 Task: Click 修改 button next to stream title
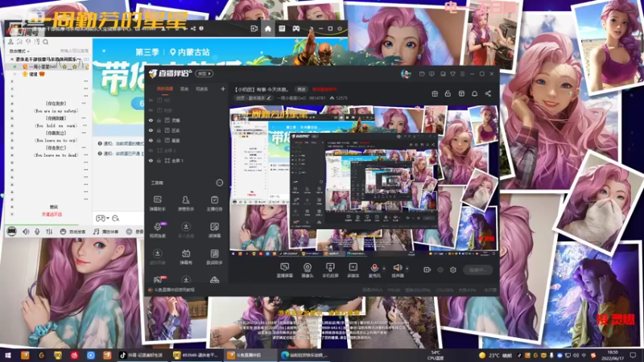pyautogui.click(x=301, y=89)
